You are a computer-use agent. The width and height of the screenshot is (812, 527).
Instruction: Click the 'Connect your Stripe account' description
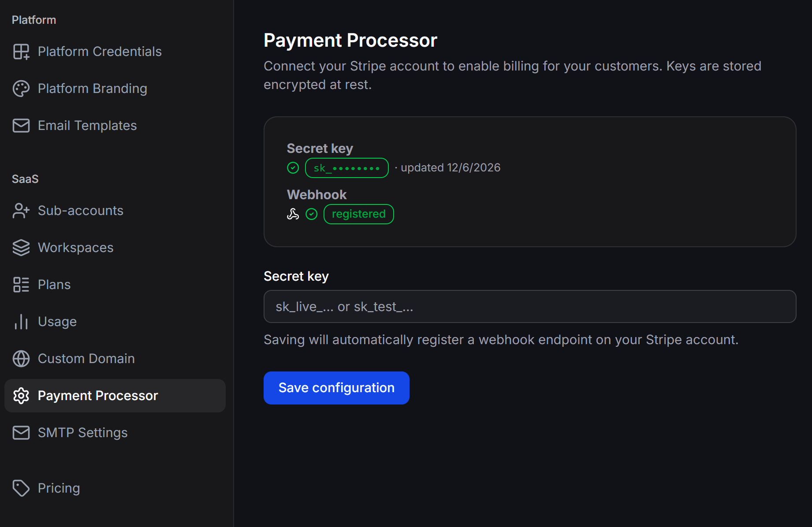coord(513,75)
